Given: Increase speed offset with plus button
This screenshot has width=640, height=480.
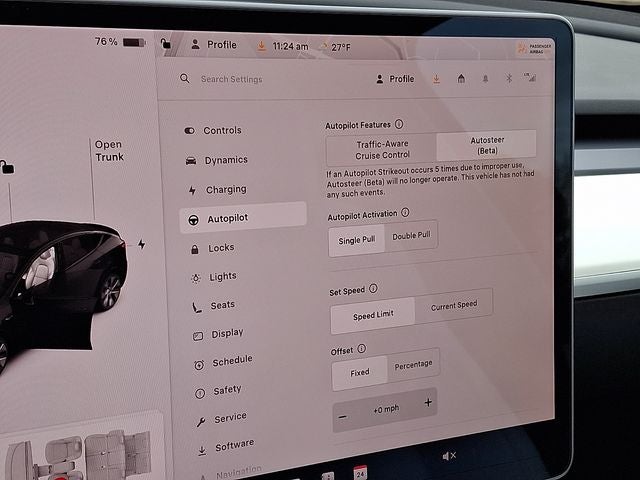Looking at the screenshot, I should 428,403.
